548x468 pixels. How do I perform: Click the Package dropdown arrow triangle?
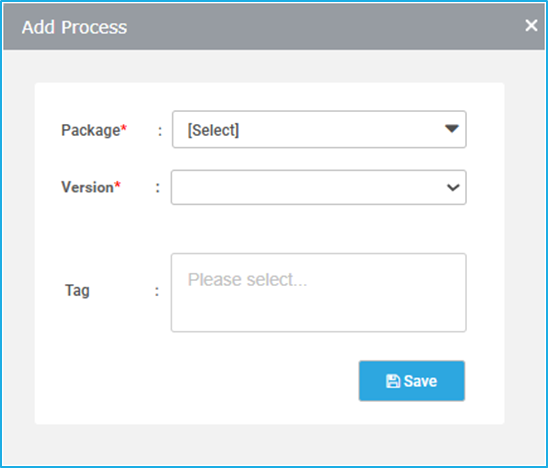click(x=452, y=129)
